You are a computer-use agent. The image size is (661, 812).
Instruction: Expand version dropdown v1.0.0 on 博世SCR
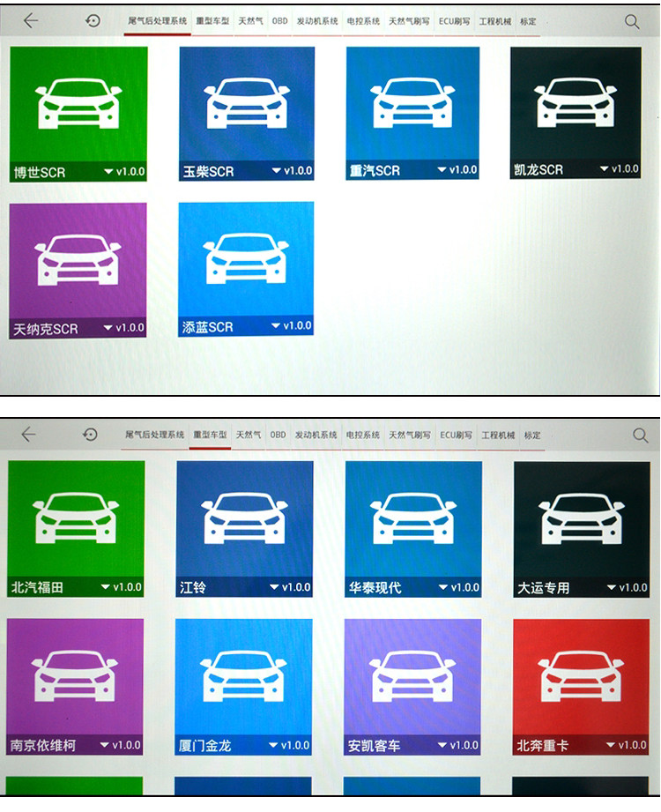pos(124,171)
